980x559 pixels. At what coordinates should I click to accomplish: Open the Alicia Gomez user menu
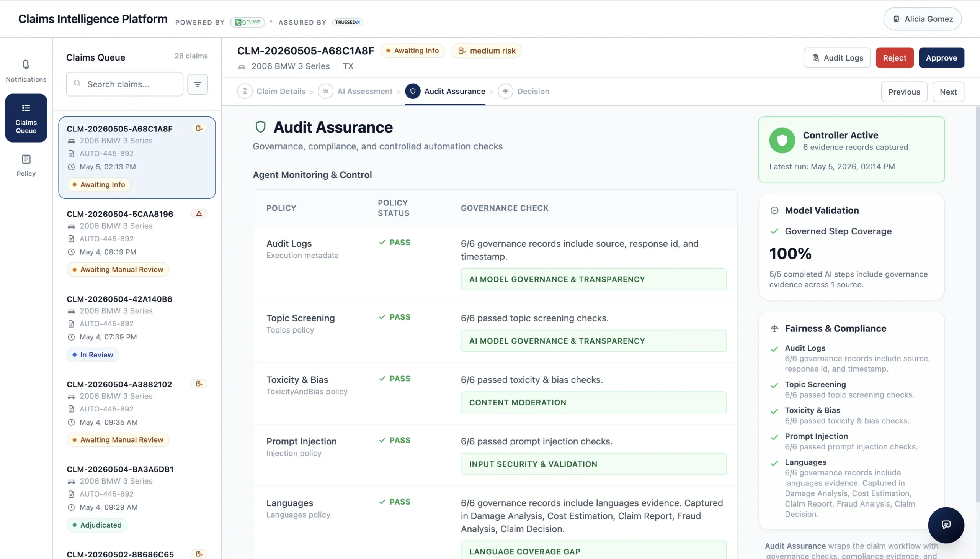click(x=922, y=19)
